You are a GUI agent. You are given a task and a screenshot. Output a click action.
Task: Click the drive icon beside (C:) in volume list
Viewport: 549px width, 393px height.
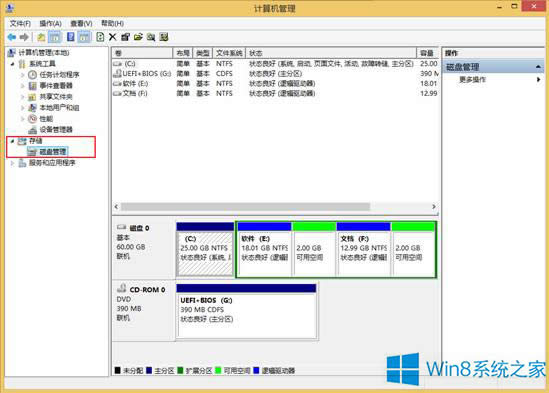point(117,63)
